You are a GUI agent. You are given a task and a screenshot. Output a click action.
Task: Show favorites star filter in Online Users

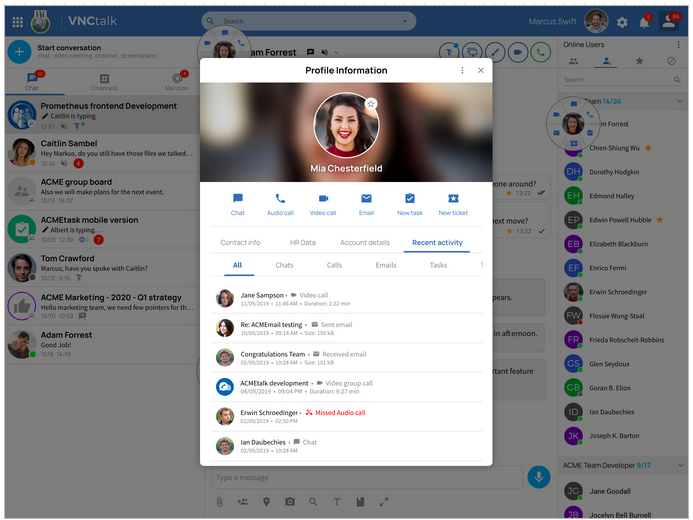(639, 61)
